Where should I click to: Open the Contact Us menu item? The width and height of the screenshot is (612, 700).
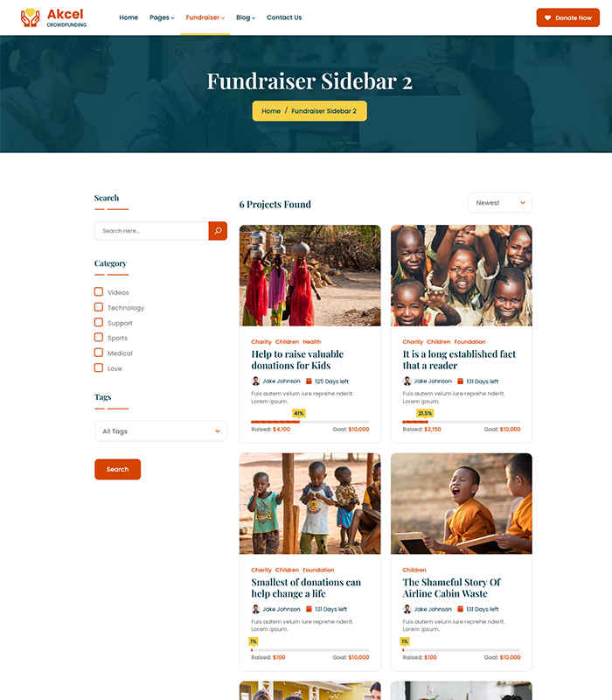284,17
